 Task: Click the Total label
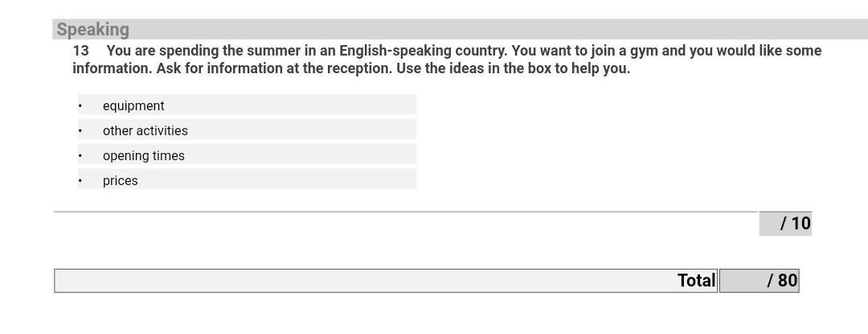(x=696, y=281)
